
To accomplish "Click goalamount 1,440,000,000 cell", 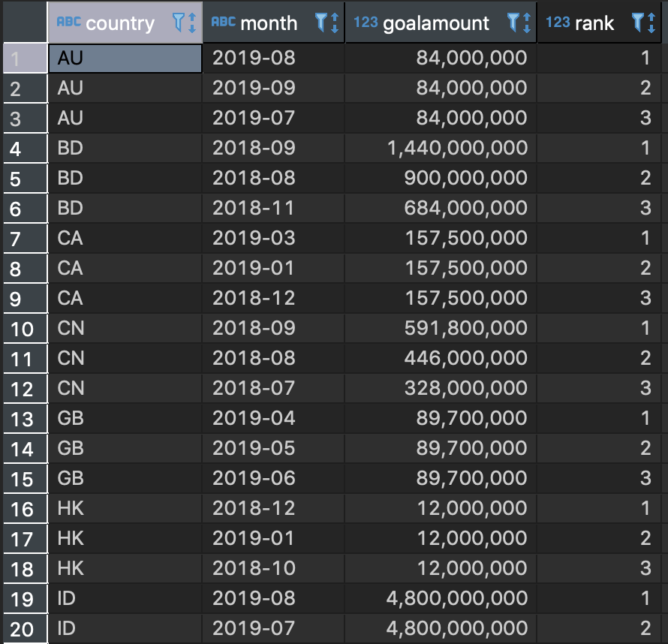I will pyautogui.click(x=441, y=148).
